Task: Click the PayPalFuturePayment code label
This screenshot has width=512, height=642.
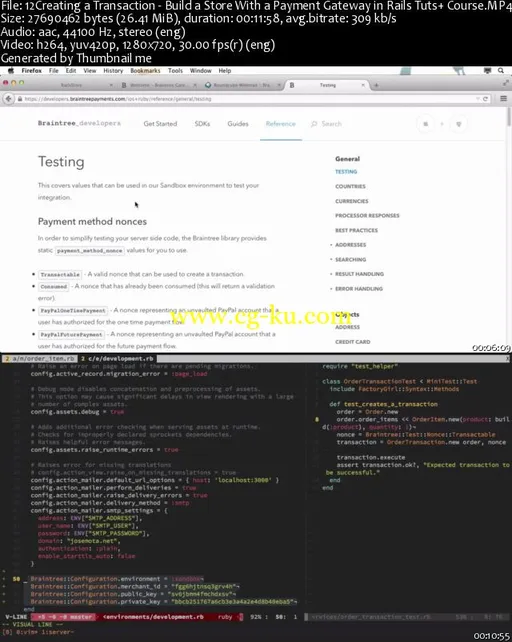Action: point(71,335)
